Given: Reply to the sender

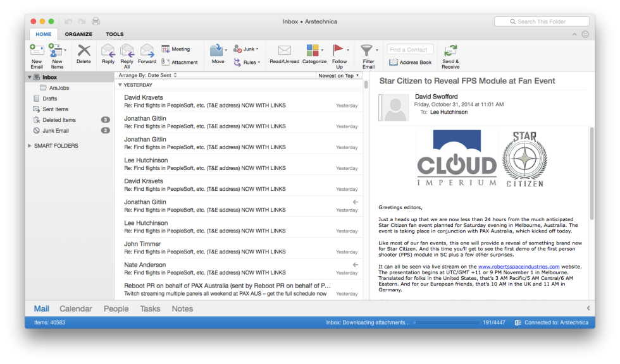Looking at the screenshot, I should [x=108, y=56].
